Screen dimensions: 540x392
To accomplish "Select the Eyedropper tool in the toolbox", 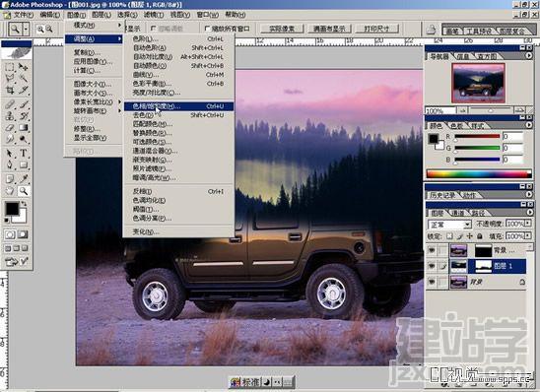I will (x=23, y=178).
